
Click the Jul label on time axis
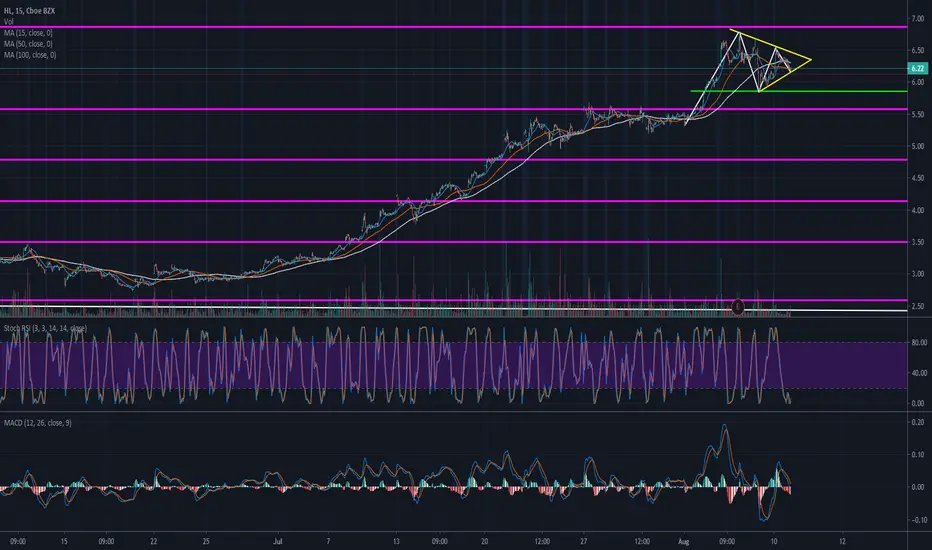pyautogui.click(x=278, y=542)
